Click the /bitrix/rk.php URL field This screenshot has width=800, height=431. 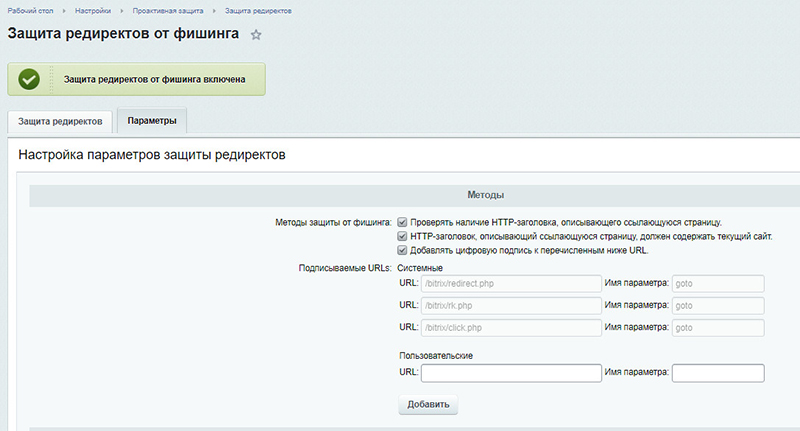click(511, 306)
